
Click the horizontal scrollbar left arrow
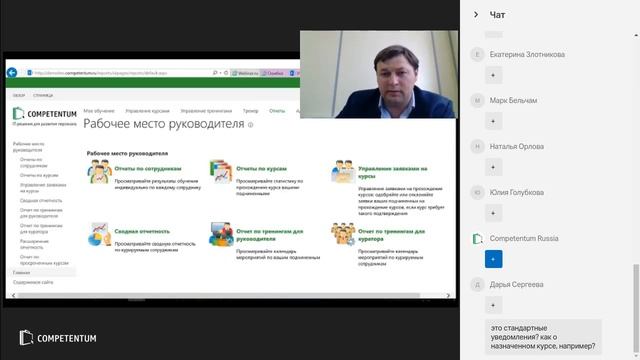pyautogui.click(x=13, y=295)
